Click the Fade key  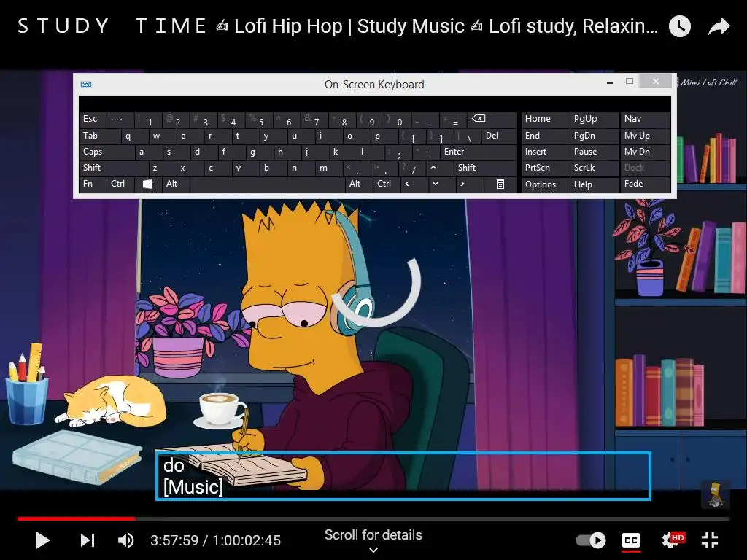click(645, 184)
